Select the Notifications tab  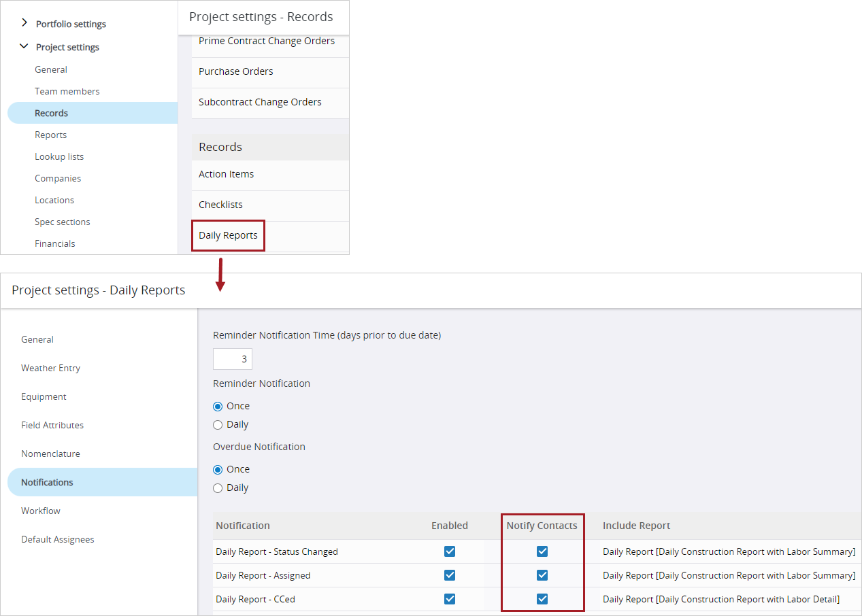[x=103, y=482]
